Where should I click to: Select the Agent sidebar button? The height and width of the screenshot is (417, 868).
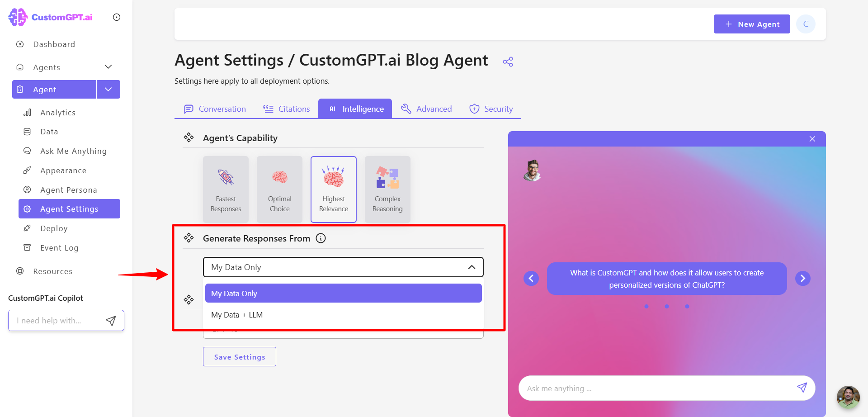point(54,90)
